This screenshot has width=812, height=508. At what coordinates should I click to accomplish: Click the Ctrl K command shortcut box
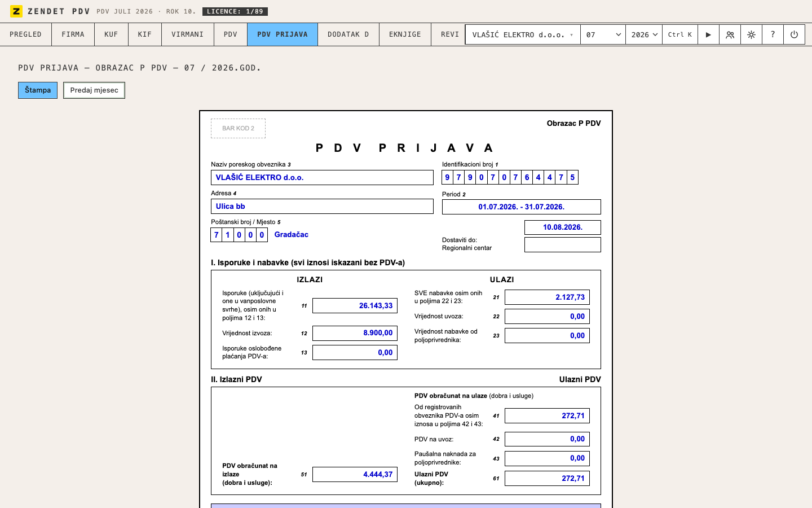point(679,34)
